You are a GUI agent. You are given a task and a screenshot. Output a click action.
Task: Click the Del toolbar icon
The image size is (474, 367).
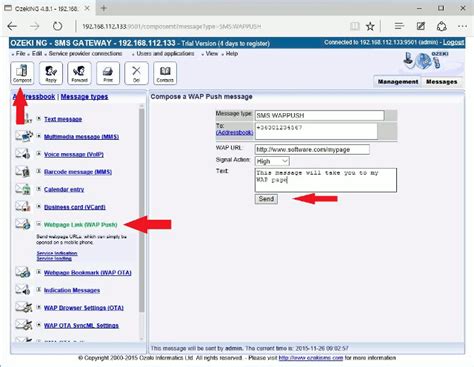tap(136, 73)
